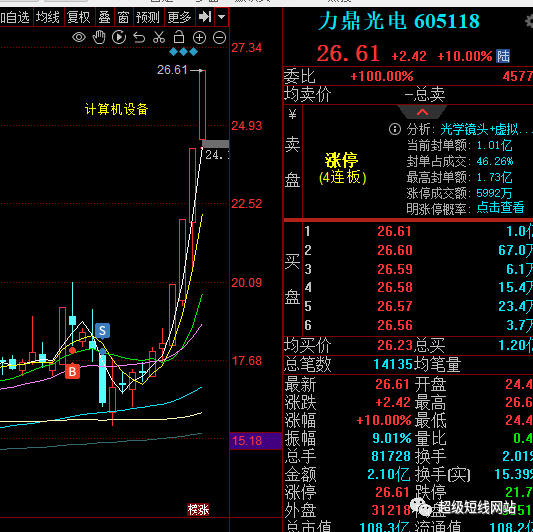Click the 叠 overlay toolbar button
Screen dimensions: 533x532
point(104,17)
